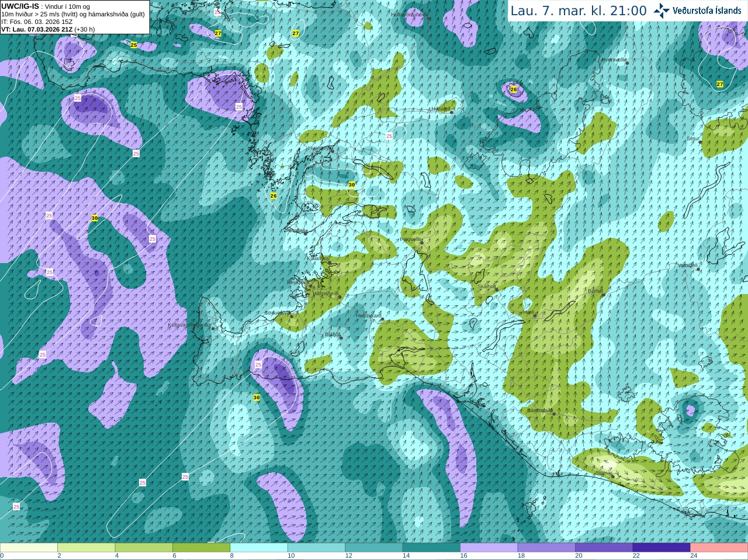Click the Veðurstofa Íslands name text
Screen dimensions: 748x560
tap(707, 11)
